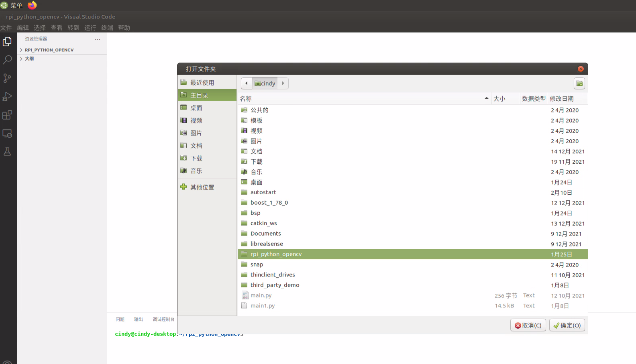Click the cindy path breadcrumb button
Image resolution: width=636 pixels, height=364 pixels.
point(265,83)
